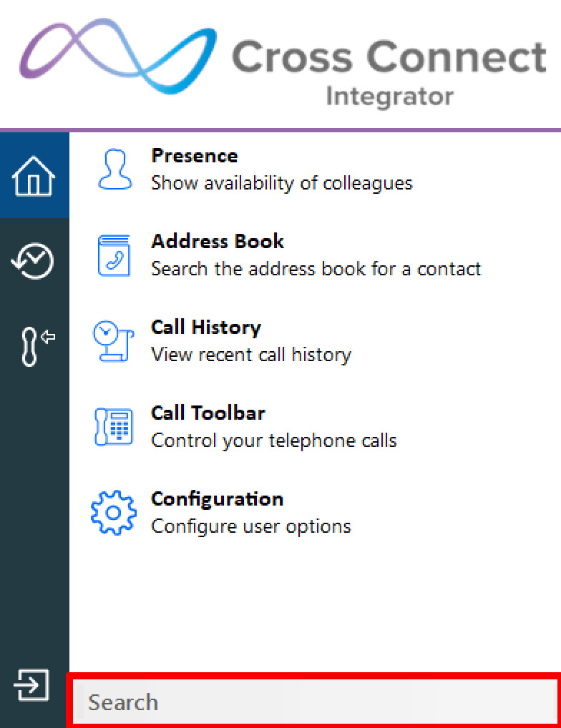
Task: Click the Call History clock scroll icon
Action: (113, 341)
